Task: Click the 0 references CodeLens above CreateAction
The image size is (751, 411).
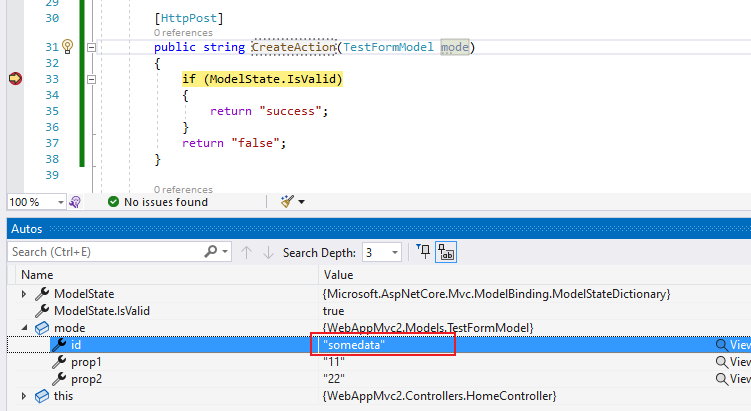Action: click(183, 33)
